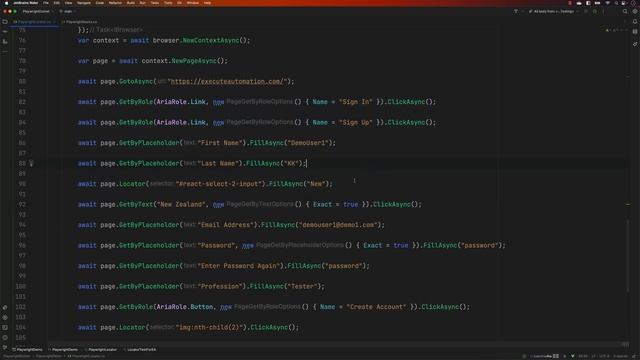Click the "DemoUser1" string on line 86
Screen dimensions: 640x360
pyautogui.click(x=307, y=143)
